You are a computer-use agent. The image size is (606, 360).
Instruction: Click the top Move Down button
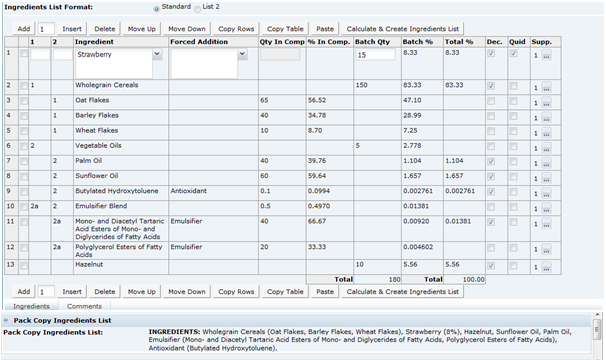(x=187, y=29)
